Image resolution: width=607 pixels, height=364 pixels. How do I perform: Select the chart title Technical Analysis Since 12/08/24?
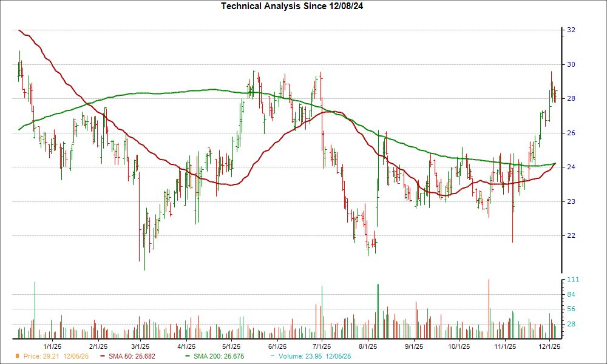(292, 6)
